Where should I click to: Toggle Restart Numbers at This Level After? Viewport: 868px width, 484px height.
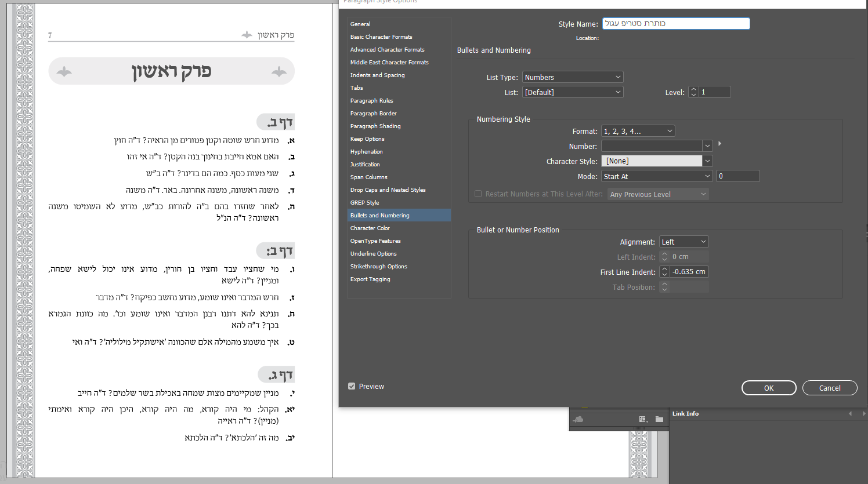[x=478, y=194]
